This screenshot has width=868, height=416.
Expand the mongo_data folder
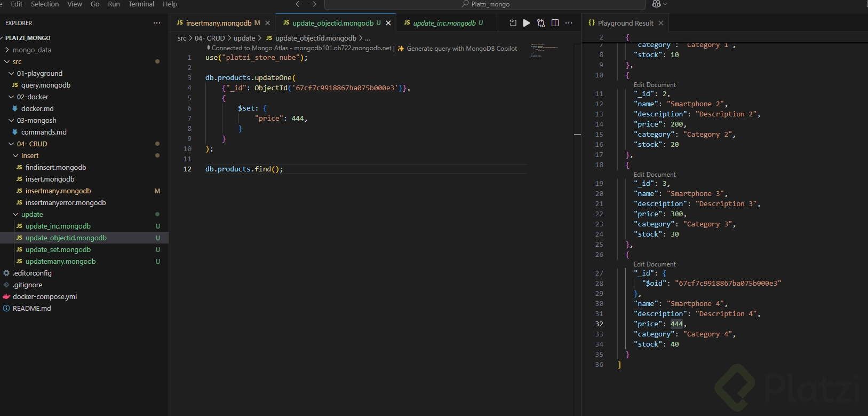(x=32, y=50)
